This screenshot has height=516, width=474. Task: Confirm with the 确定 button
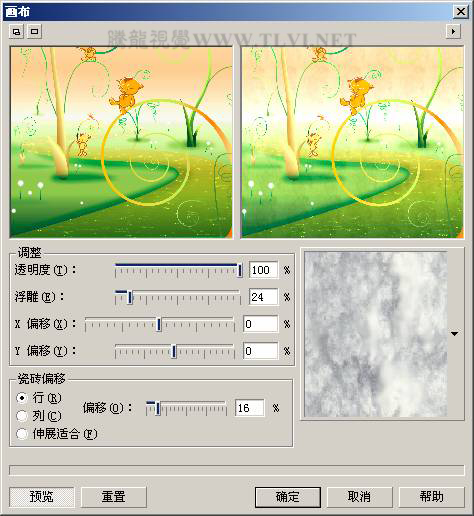(x=288, y=497)
